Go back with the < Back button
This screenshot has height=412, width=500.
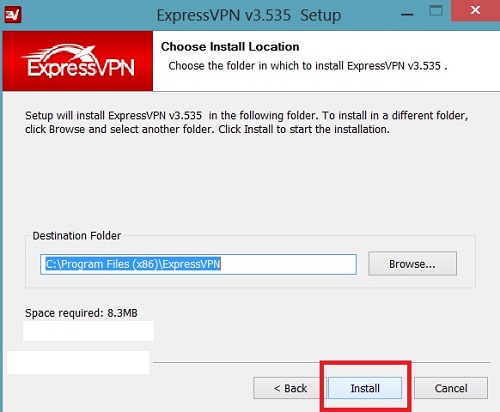click(290, 388)
